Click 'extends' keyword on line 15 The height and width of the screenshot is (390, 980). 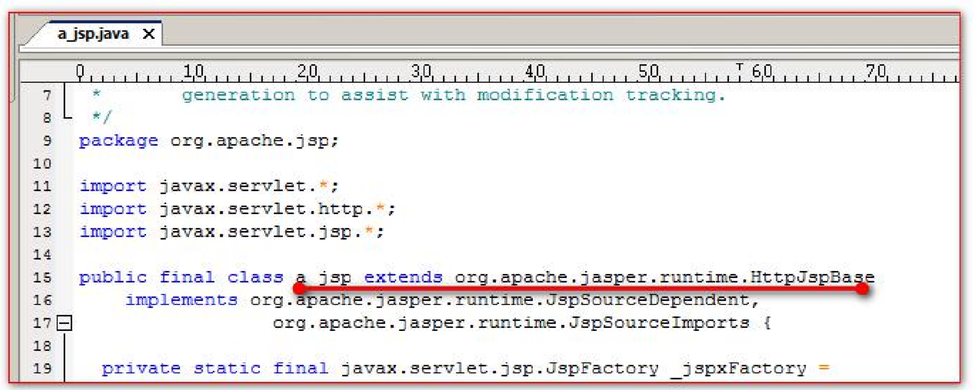pos(403,277)
